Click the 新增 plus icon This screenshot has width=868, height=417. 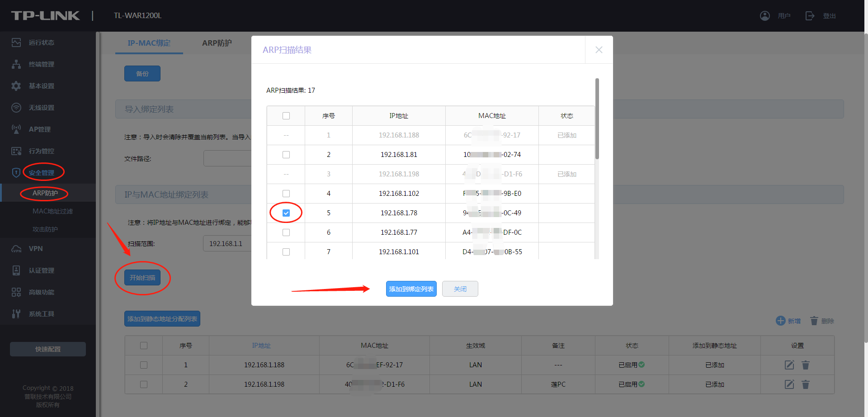pyautogui.click(x=780, y=321)
